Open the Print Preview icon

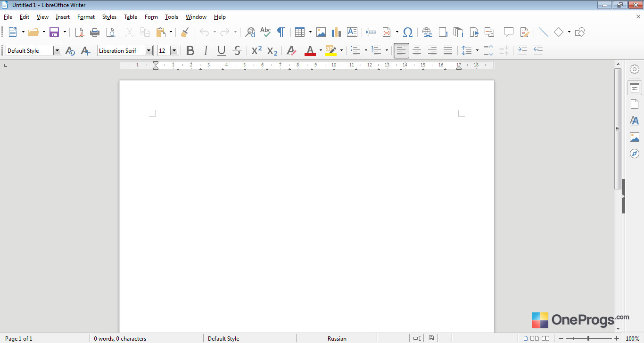pyautogui.click(x=110, y=32)
